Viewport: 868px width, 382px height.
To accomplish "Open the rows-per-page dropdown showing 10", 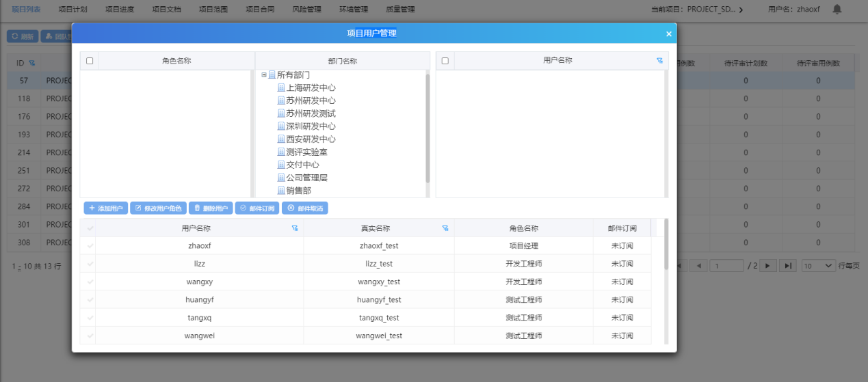I will (818, 266).
